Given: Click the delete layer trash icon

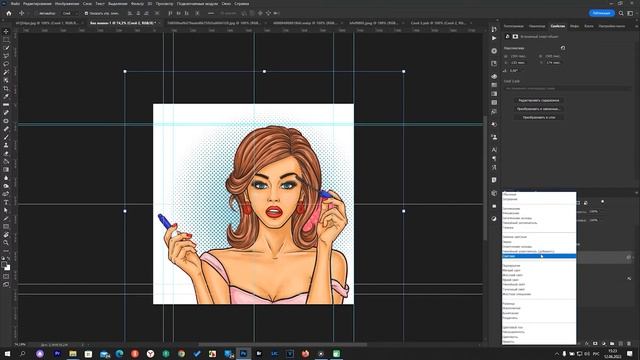Looking at the screenshot, I should 629,344.
